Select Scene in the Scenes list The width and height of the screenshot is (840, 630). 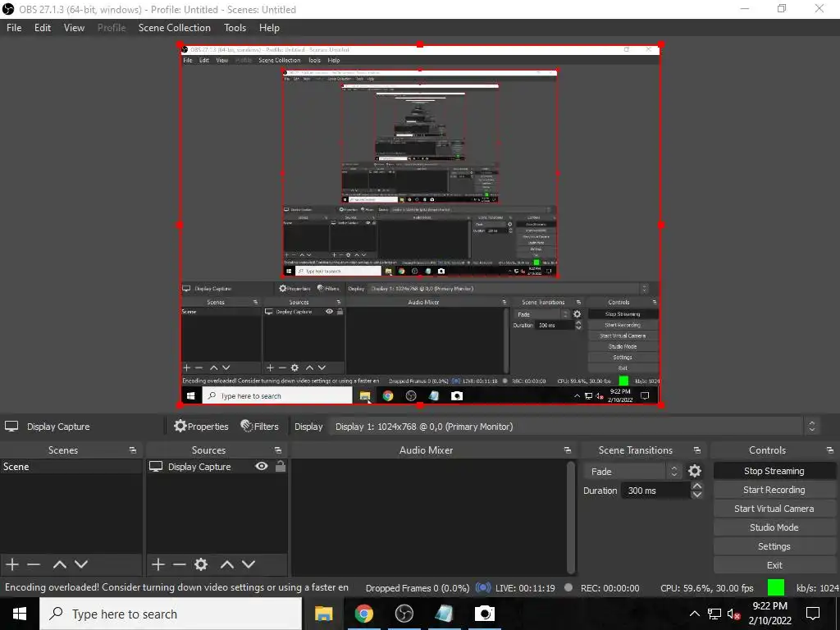pos(71,467)
